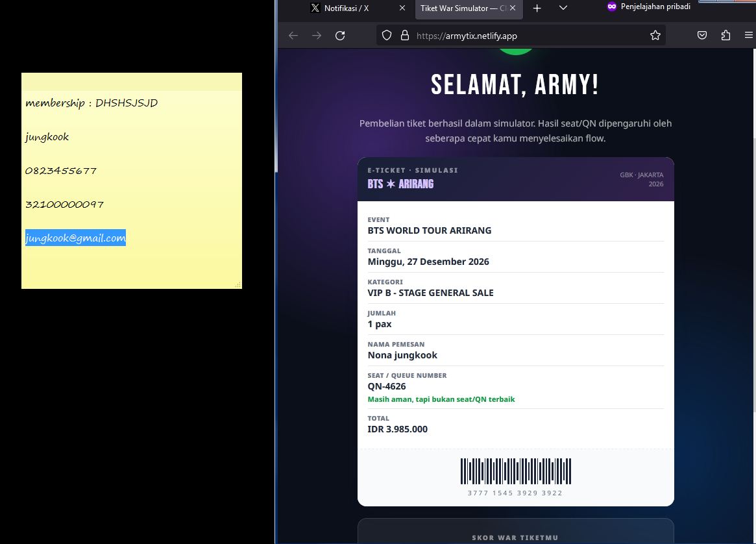Open the Pocket save icon

(x=702, y=35)
